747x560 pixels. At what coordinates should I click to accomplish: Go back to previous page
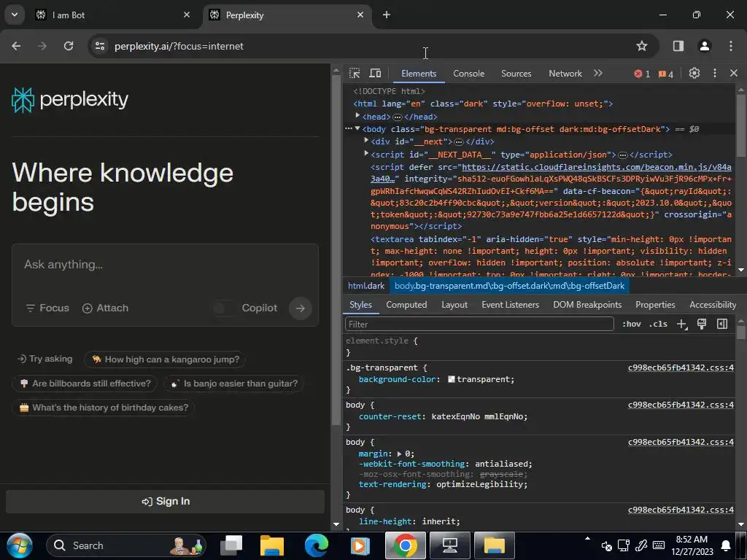pyautogui.click(x=16, y=46)
